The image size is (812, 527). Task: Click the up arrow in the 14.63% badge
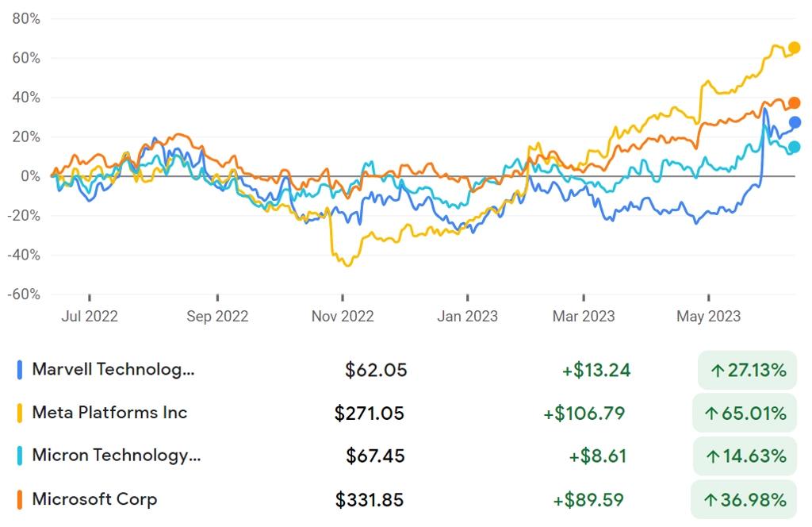[713, 456]
